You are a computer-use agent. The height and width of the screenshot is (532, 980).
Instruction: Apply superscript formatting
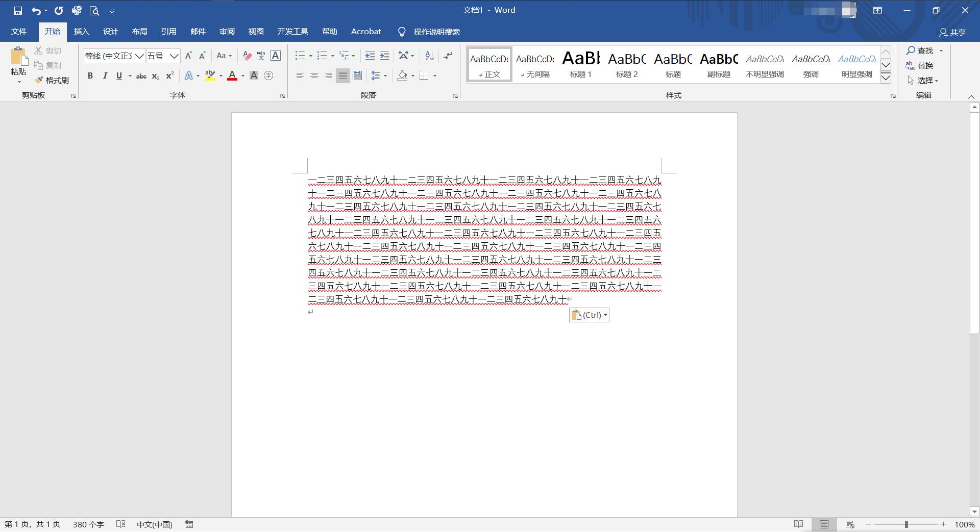click(170, 76)
